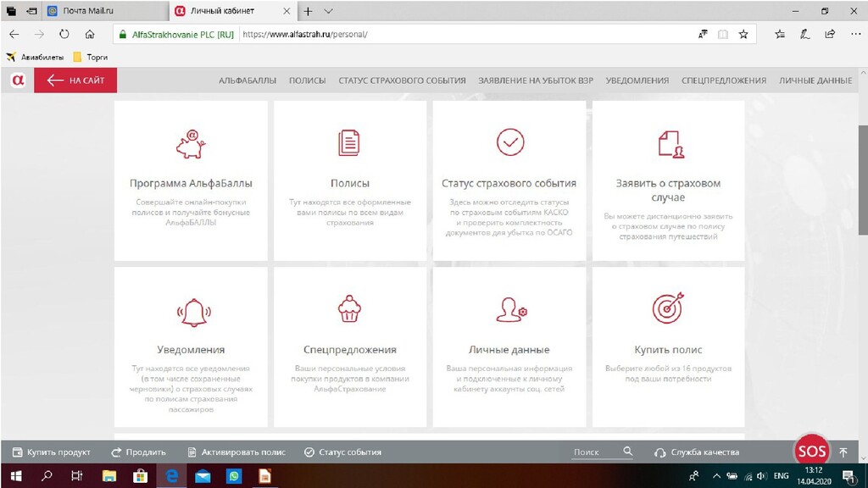This screenshot has height=488, width=868.
Task: Open Task View on taskbar
Action: [77, 476]
